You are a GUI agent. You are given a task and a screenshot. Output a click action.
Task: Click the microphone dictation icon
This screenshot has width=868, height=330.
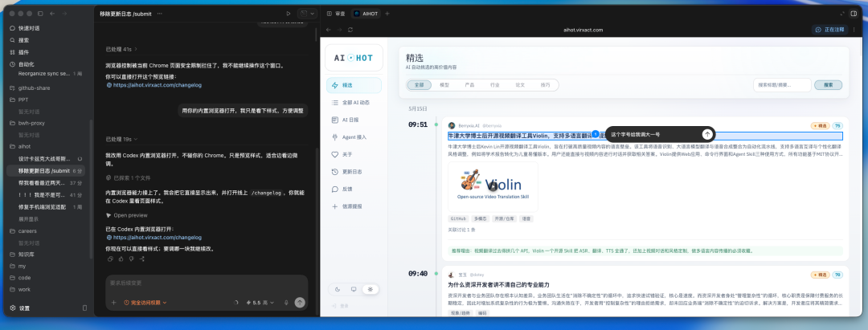(286, 303)
